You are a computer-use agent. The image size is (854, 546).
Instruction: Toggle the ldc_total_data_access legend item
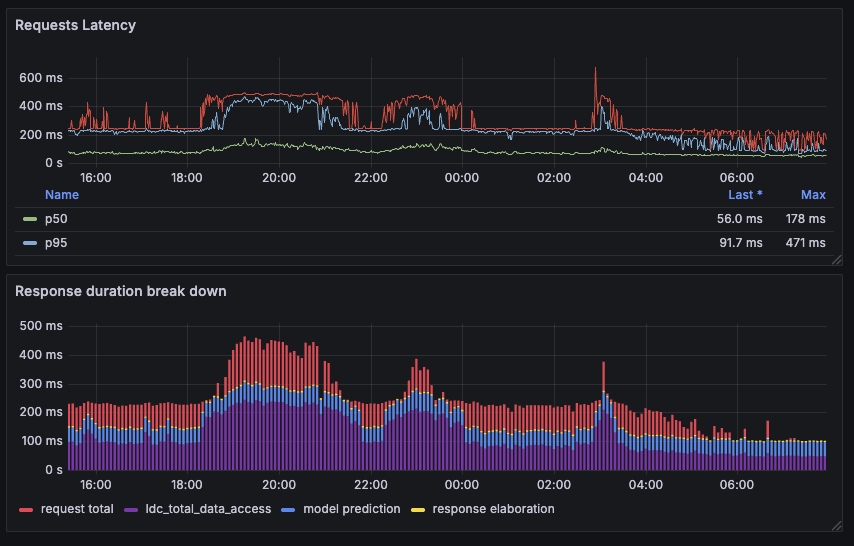pos(208,509)
